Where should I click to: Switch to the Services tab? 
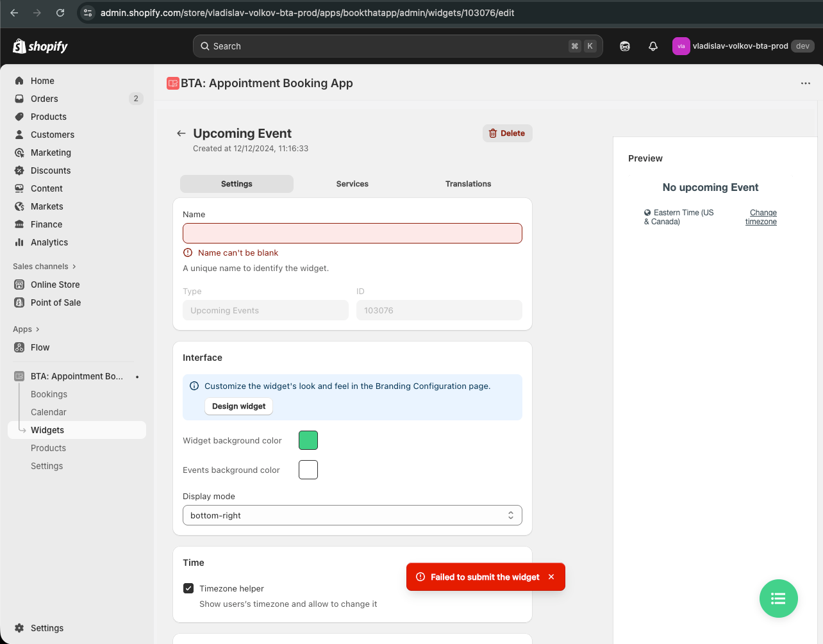point(352,184)
